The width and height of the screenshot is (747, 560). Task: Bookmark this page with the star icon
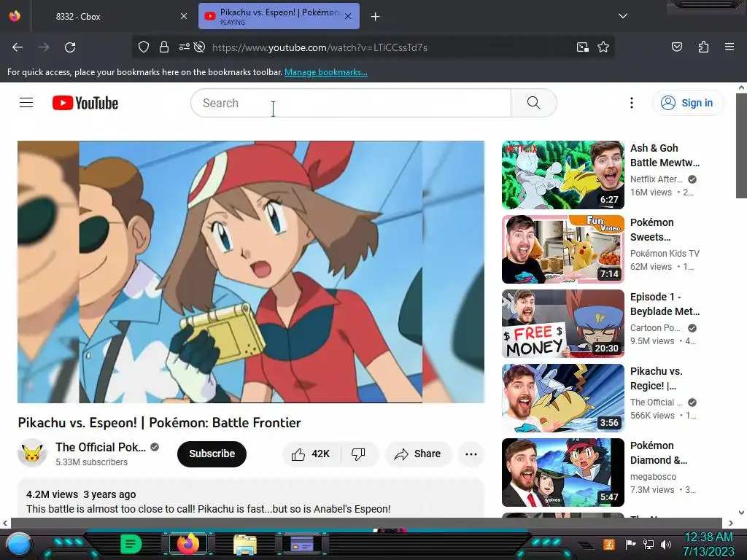[603, 47]
